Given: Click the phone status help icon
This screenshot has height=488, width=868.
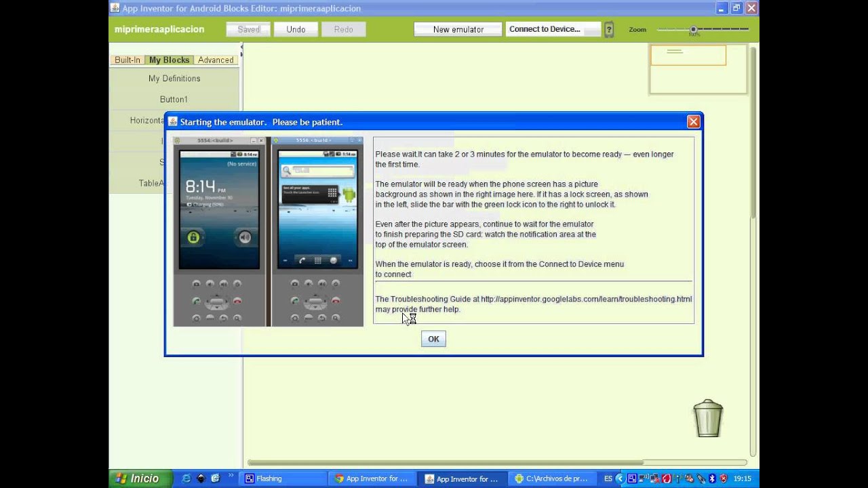Looking at the screenshot, I should pyautogui.click(x=609, y=29).
